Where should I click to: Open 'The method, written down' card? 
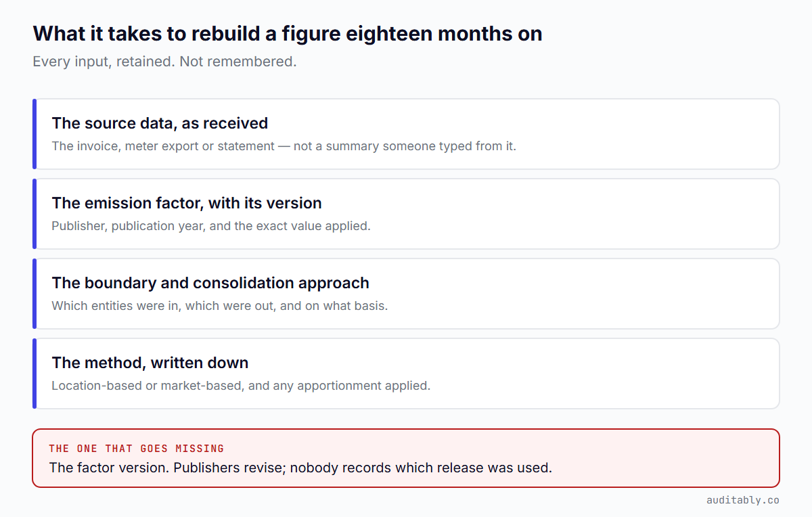coord(406,374)
